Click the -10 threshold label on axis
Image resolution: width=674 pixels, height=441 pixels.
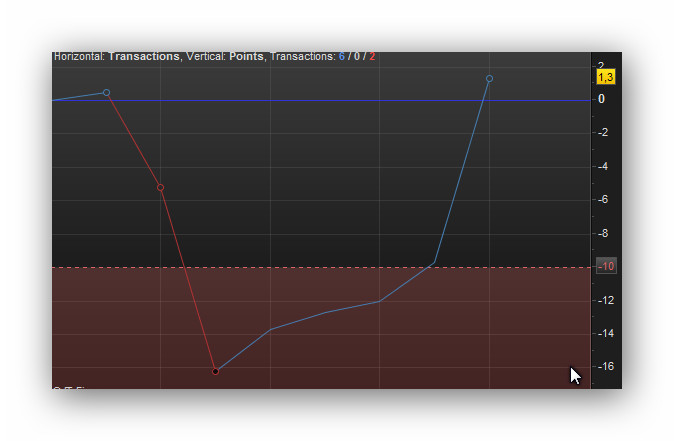(x=606, y=266)
